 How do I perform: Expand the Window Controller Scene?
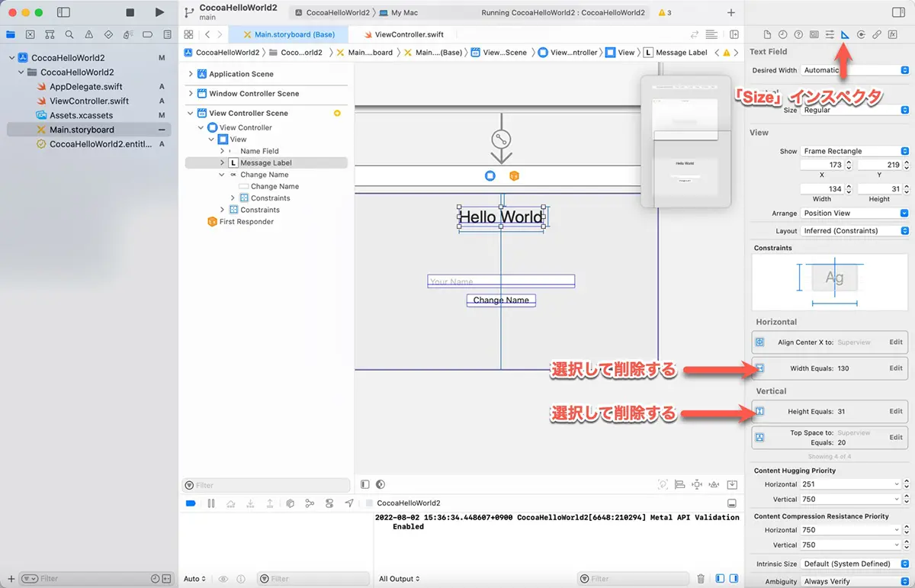(x=191, y=94)
